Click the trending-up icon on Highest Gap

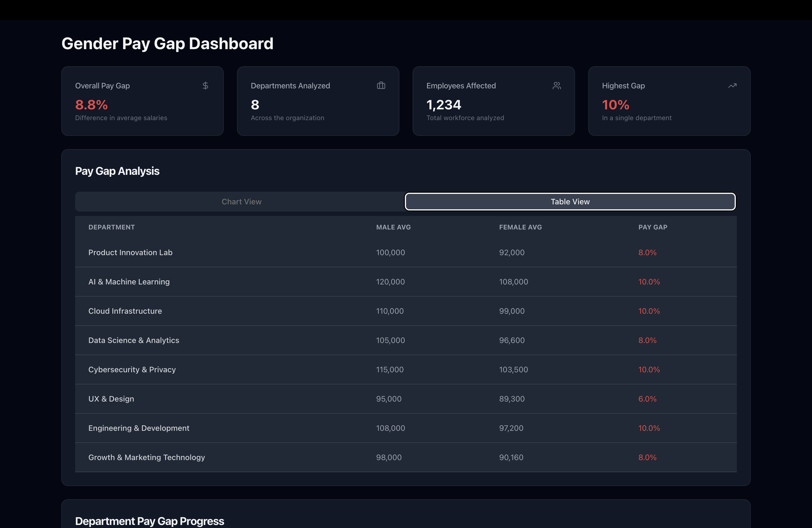click(x=732, y=86)
